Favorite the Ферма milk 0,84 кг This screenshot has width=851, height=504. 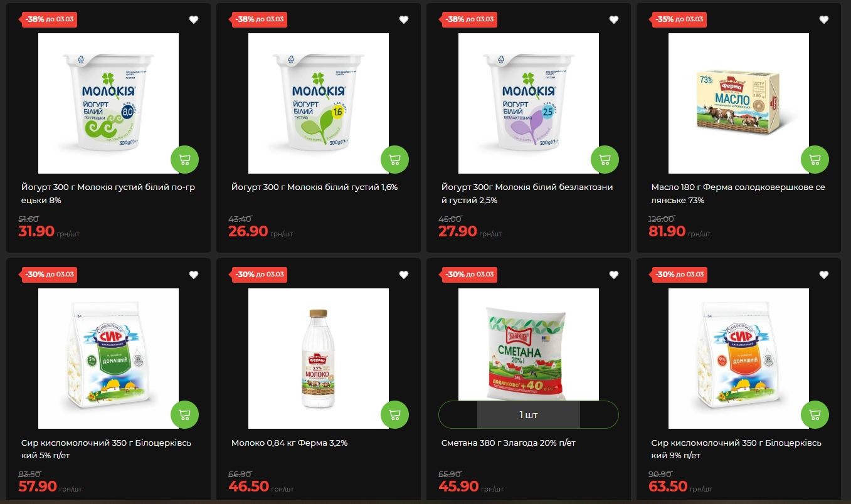click(x=404, y=275)
